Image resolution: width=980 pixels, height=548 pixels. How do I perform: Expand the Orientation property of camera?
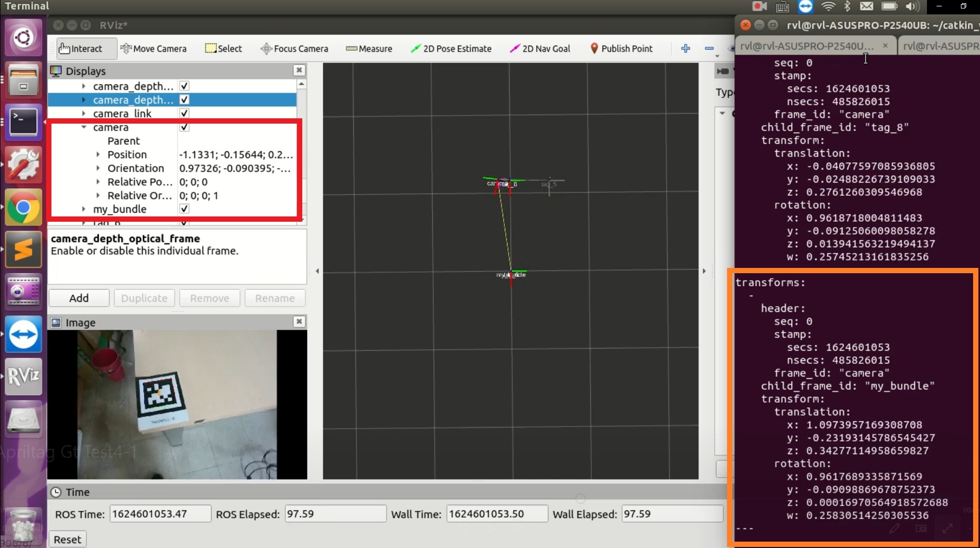click(98, 168)
